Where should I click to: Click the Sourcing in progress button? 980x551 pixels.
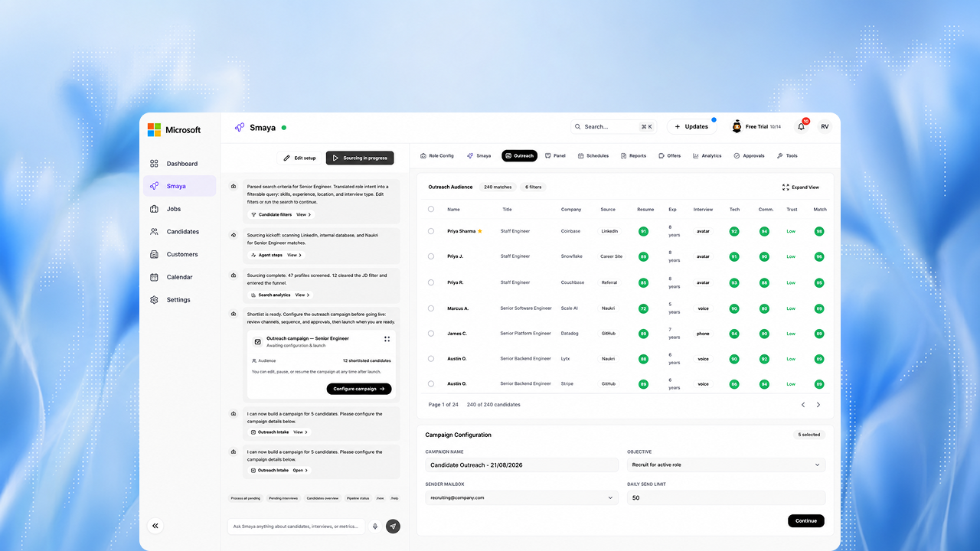tap(360, 158)
